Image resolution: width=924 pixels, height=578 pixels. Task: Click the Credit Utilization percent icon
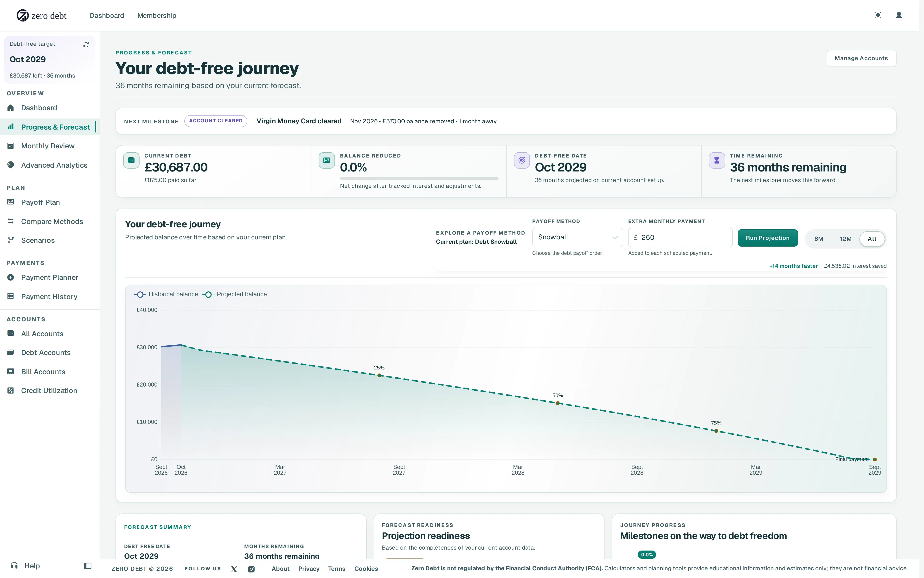(11, 390)
